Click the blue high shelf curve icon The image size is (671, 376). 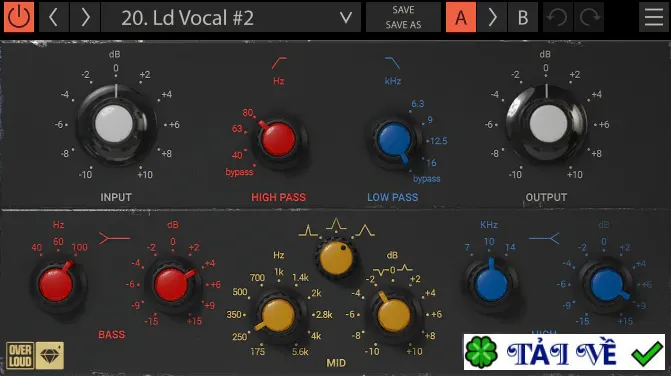click(544, 238)
